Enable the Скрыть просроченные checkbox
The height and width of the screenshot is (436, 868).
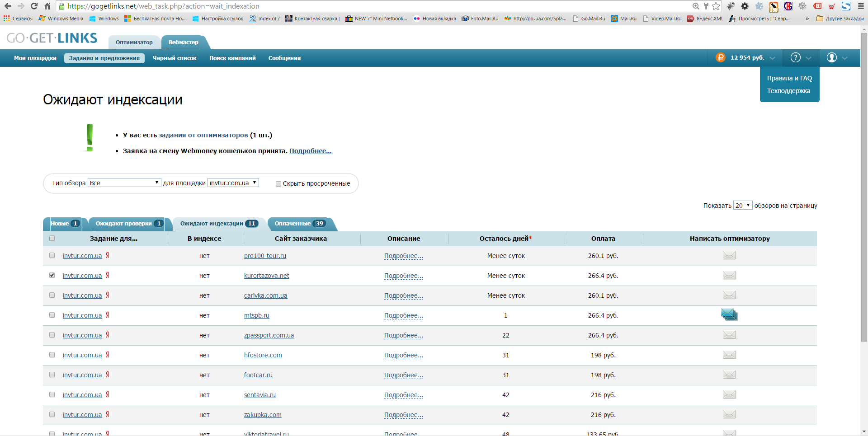pyautogui.click(x=278, y=183)
